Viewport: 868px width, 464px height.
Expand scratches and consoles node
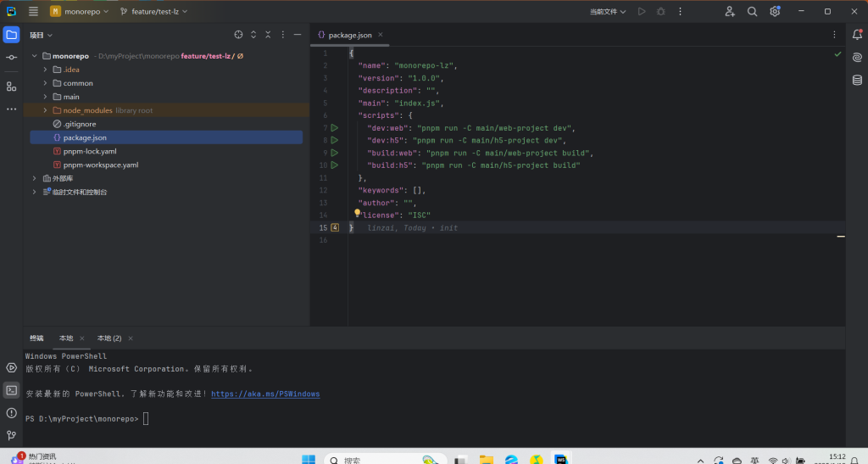coord(34,192)
